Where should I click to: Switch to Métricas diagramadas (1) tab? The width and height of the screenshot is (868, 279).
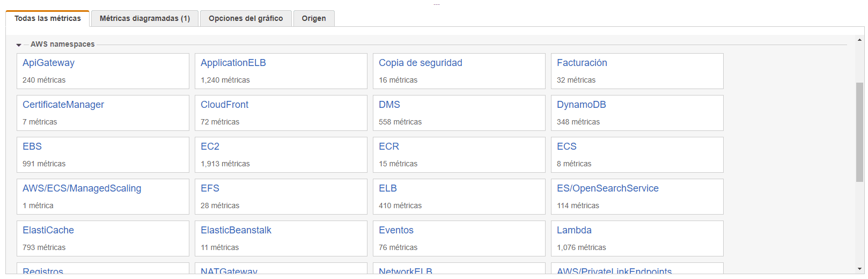point(145,18)
